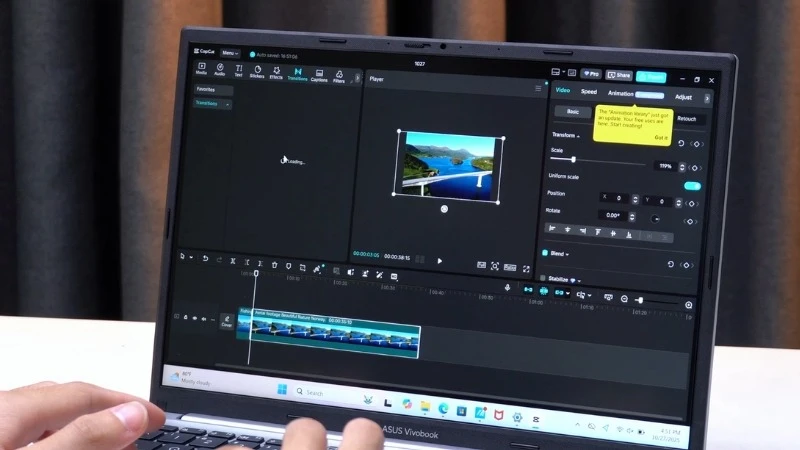Click the preview zoom focus icon
The height and width of the screenshot is (450, 800).
pyautogui.click(x=494, y=266)
